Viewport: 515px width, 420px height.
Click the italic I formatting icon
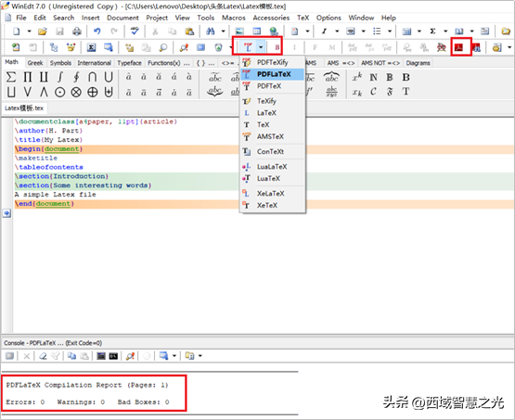click(324, 32)
